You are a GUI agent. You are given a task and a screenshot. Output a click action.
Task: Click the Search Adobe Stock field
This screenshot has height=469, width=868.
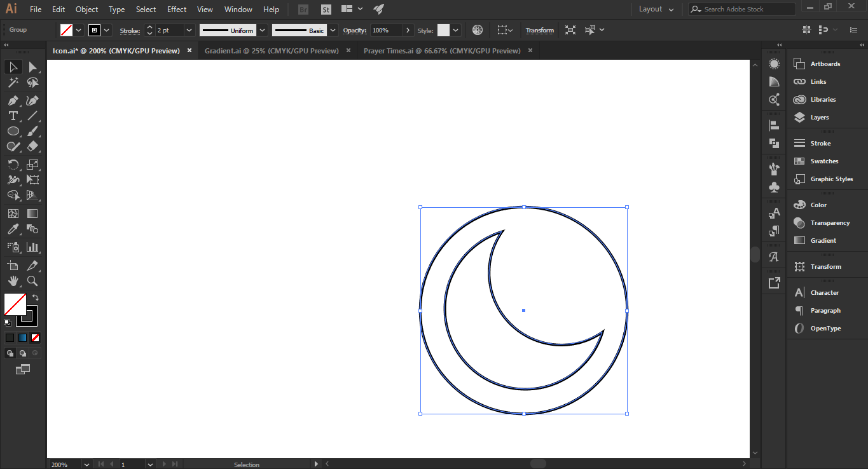pos(742,10)
